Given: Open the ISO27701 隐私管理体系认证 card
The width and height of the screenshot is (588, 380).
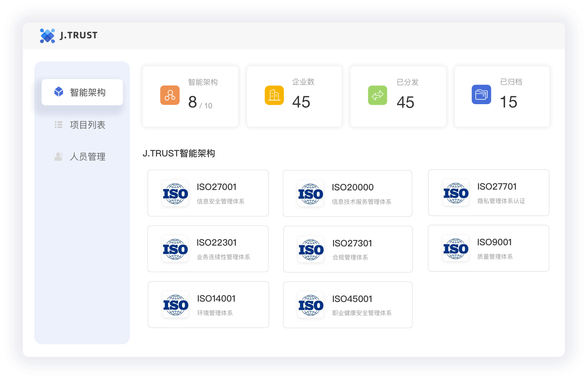Looking at the screenshot, I should (488, 193).
